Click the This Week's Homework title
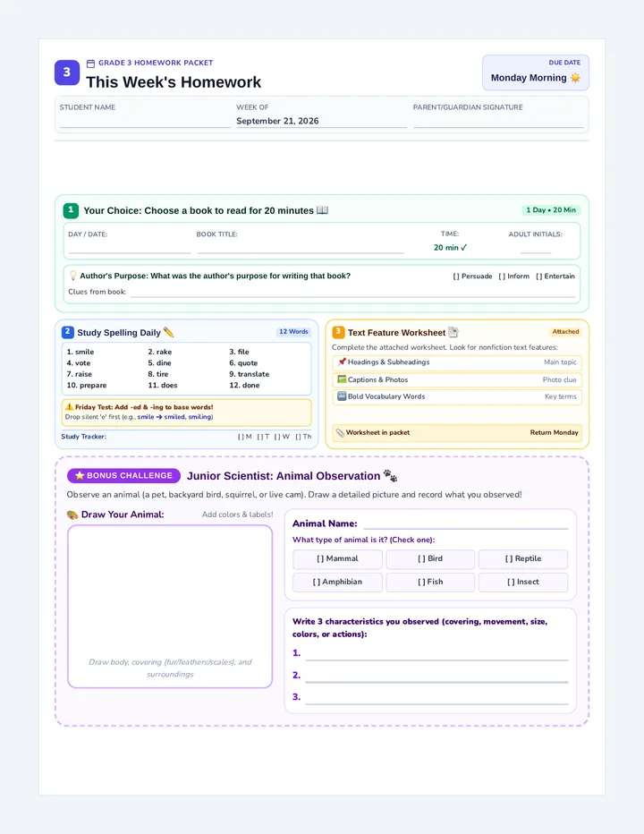Viewport: 644px width, 834px height. click(174, 82)
